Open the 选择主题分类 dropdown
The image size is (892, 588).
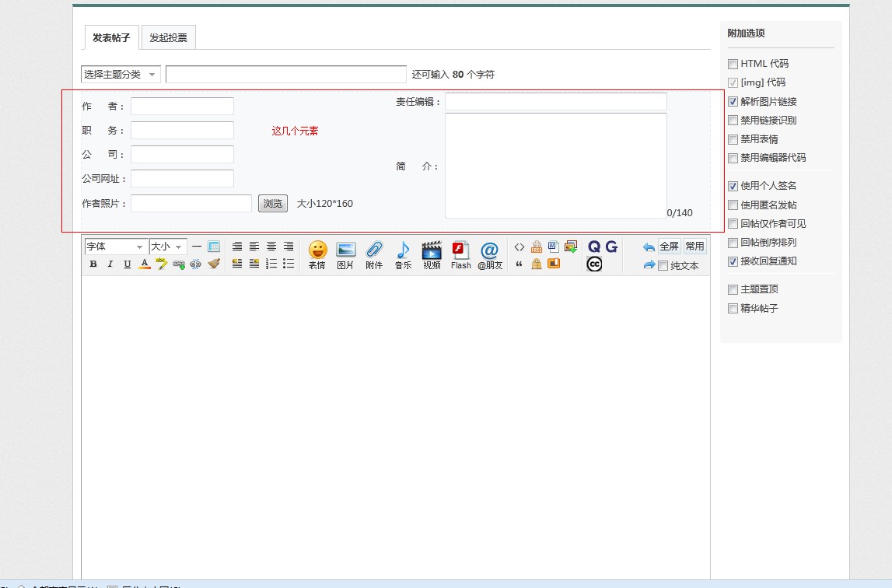pyautogui.click(x=121, y=75)
